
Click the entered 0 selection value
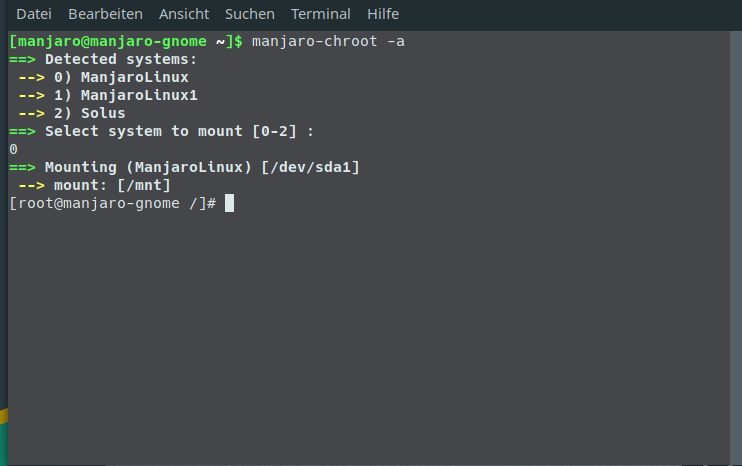(13, 149)
